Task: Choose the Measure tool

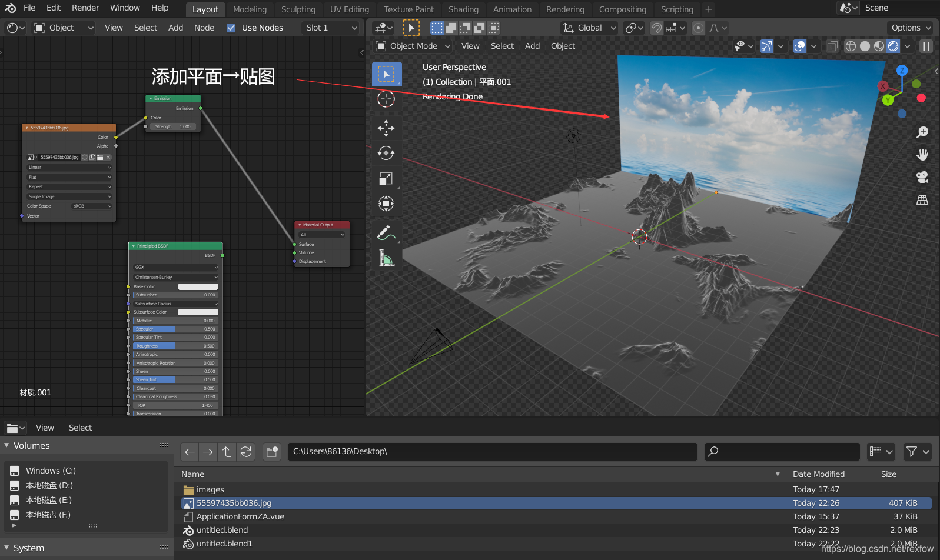Action: pyautogui.click(x=386, y=258)
